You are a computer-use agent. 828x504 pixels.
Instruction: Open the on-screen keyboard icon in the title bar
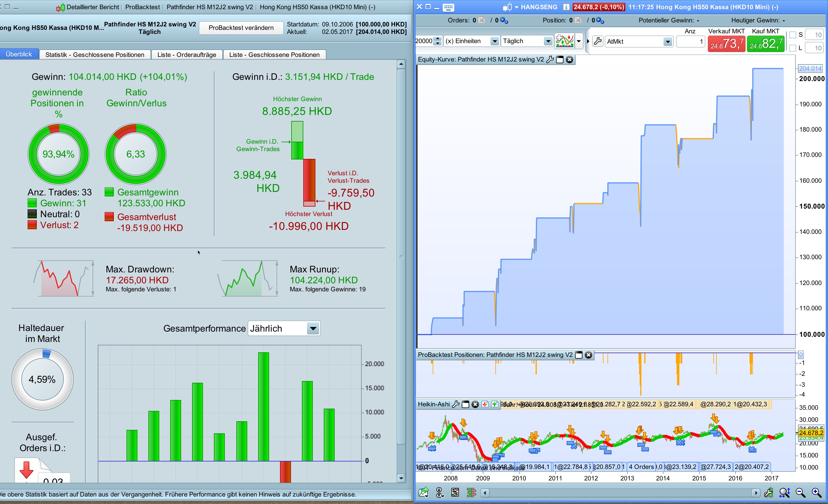(x=448, y=7)
